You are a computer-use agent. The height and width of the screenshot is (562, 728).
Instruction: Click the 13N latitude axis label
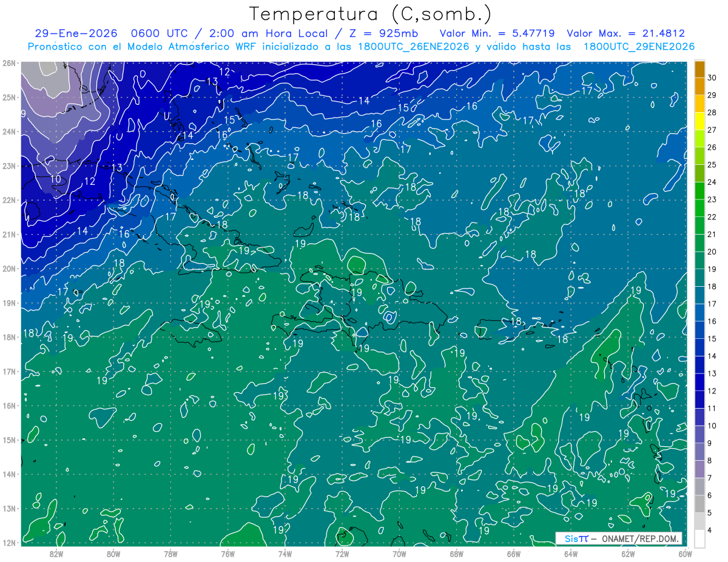point(9,509)
